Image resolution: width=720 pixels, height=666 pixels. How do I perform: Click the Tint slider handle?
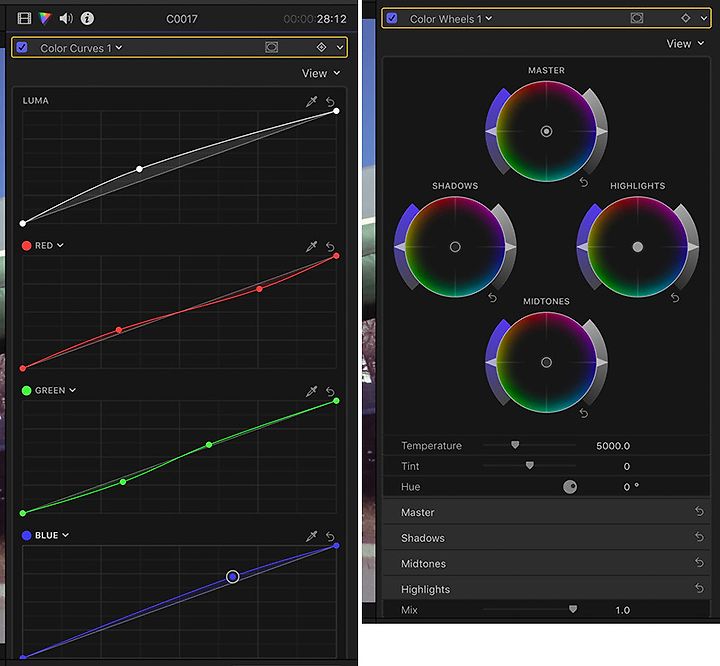pyautogui.click(x=529, y=465)
